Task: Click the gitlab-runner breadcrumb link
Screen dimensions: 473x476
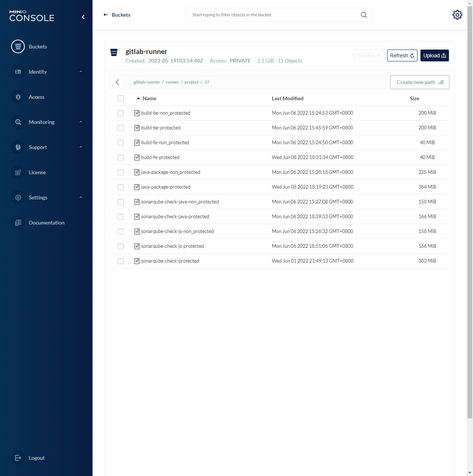Action: click(x=147, y=82)
